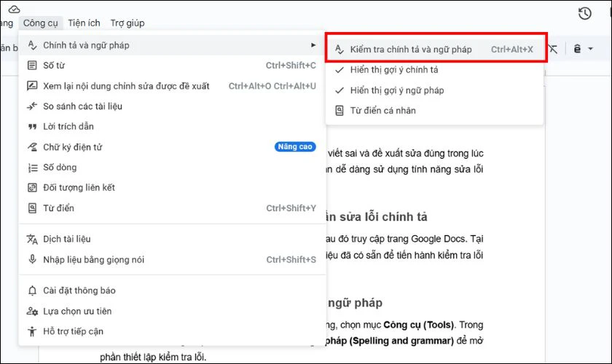The width and height of the screenshot is (612, 364).
Task: Click the lock-like editing mode icon
Action: click(x=577, y=49)
